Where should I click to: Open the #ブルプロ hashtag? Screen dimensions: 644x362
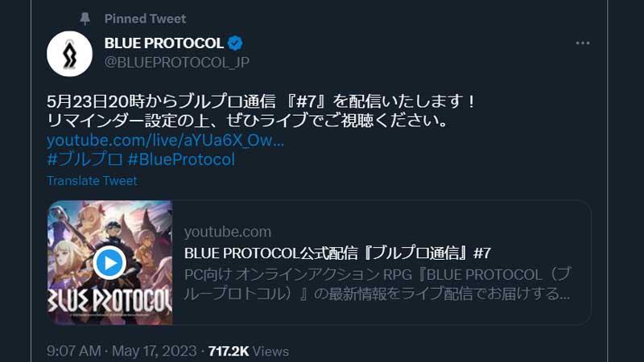[85, 159]
